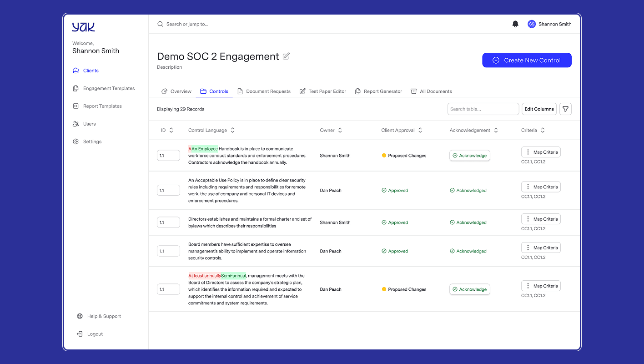Viewport: 644px width, 364px height.
Task: Click Edit Columns button
Action: coord(539,109)
